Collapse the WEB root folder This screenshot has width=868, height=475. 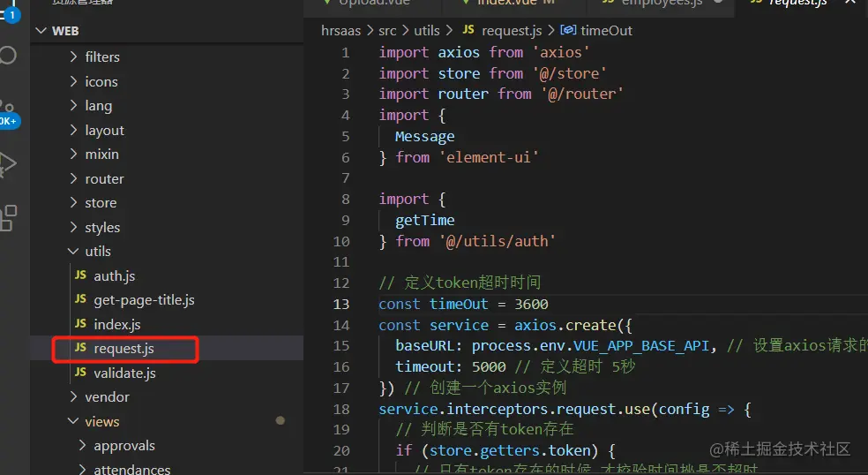41,31
